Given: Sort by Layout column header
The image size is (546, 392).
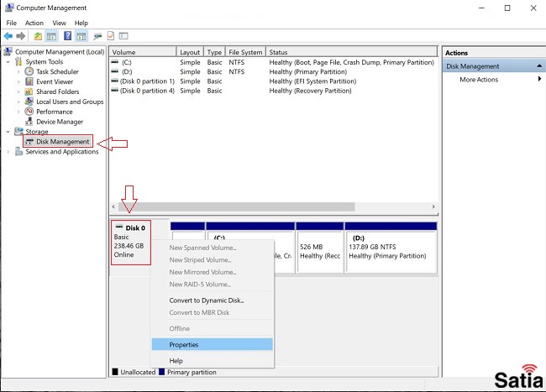Looking at the screenshot, I should 190,52.
